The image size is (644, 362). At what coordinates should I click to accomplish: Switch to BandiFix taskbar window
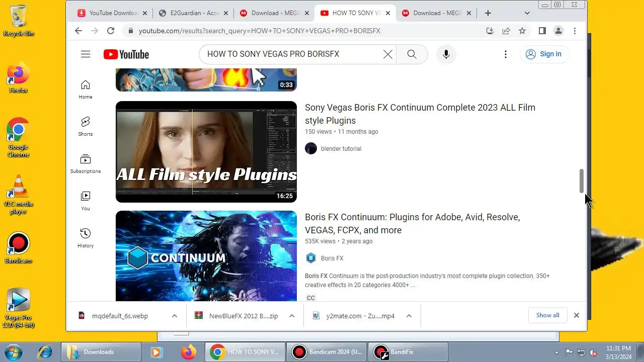pyautogui.click(x=408, y=352)
